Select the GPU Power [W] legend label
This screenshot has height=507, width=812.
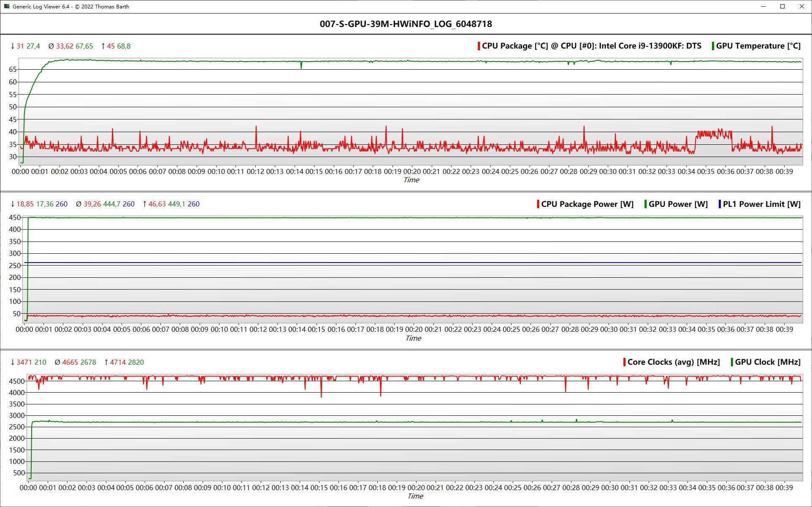coord(678,204)
